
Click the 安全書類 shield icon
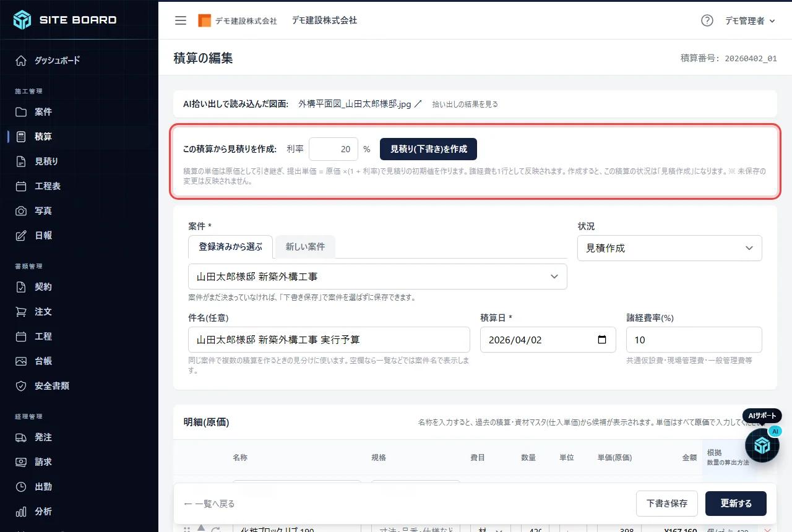coord(21,386)
